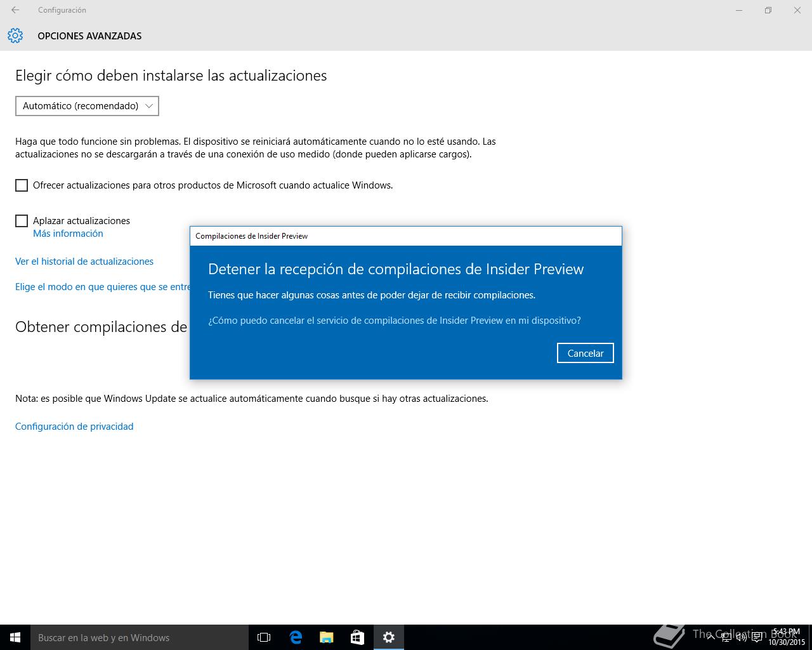
Task: Go back with the Configuración arrow
Action: pyautogui.click(x=15, y=10)
